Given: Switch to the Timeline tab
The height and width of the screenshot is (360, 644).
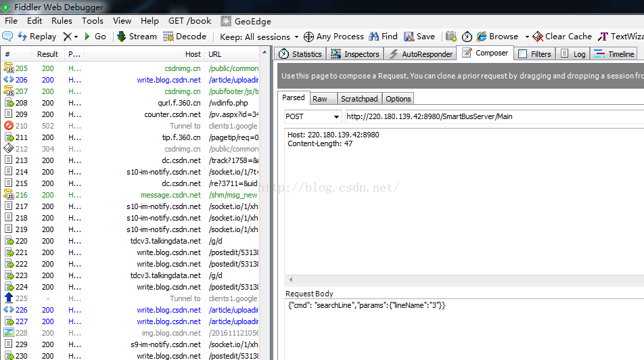Looking at the screenshot, I should point(614,54).
